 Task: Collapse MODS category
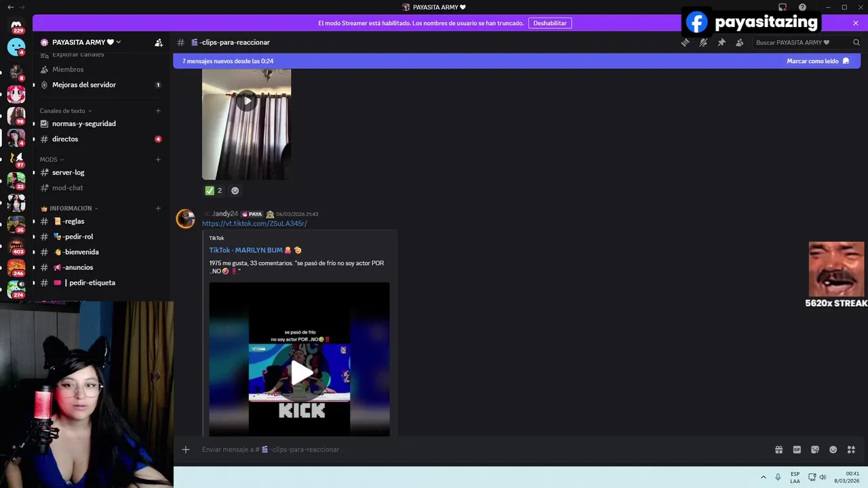(52, 159)
